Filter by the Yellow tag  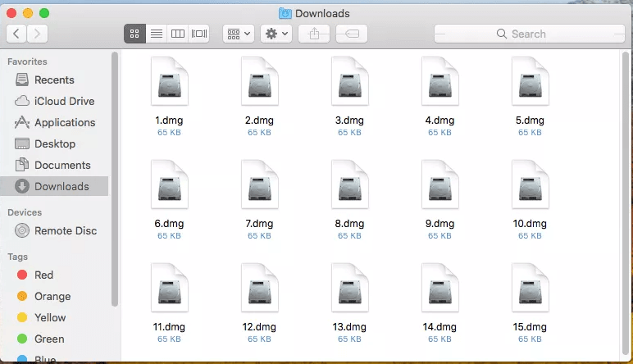(54, 317)
